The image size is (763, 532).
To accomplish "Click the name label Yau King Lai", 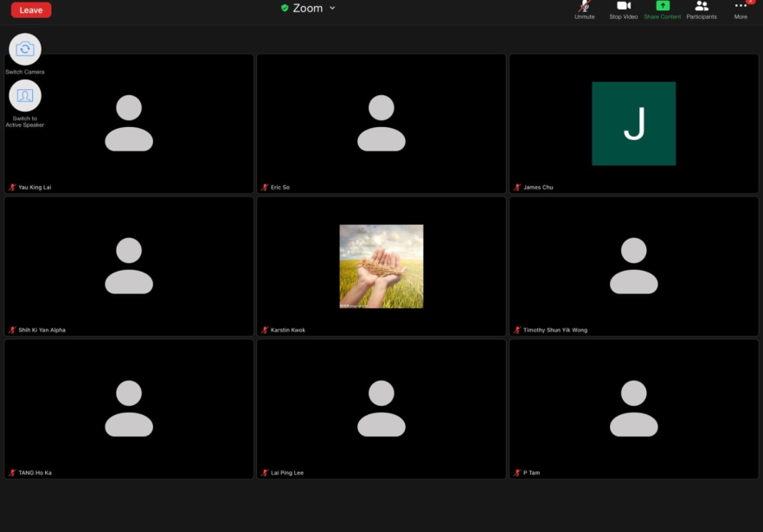I will pyautogui.click(x=35, y=188).
